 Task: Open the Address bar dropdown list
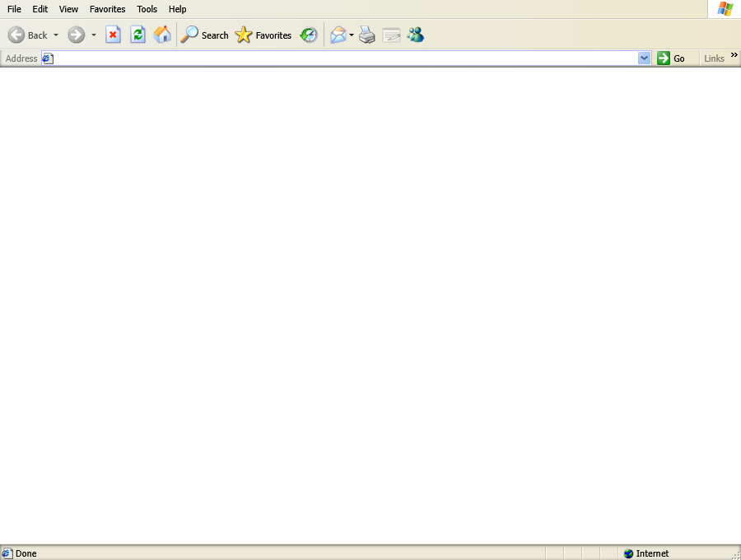pos(645,58)
